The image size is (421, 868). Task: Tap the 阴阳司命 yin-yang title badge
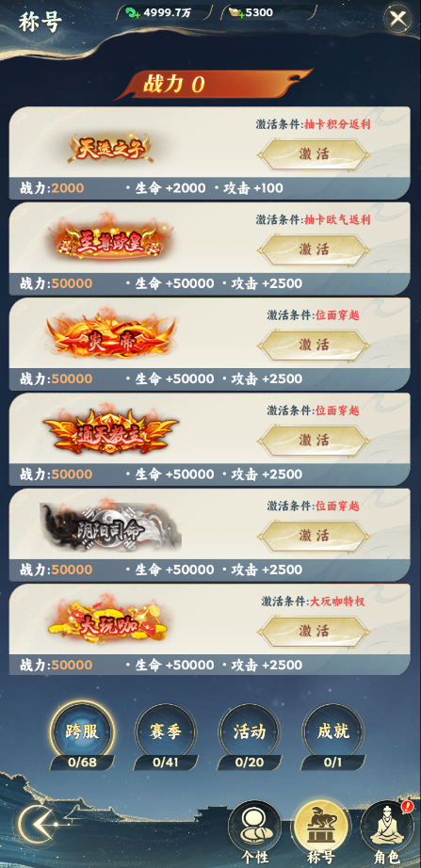(x=111, y=527)
